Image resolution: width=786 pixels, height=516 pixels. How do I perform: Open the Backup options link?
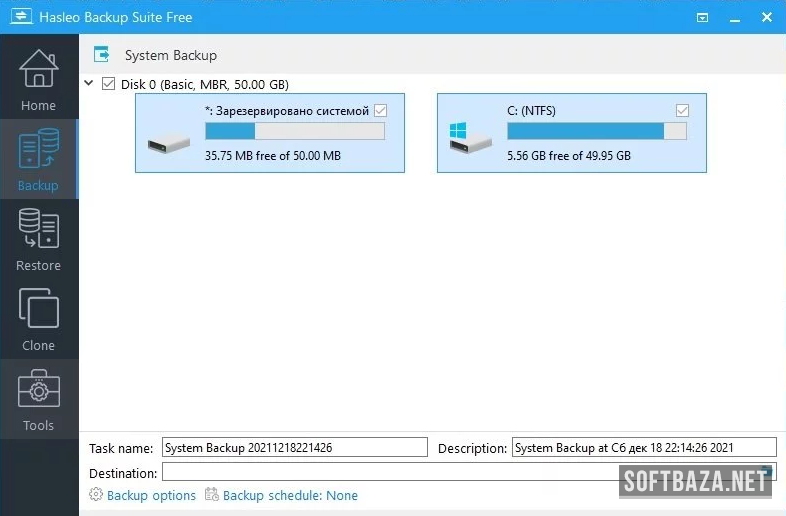click(x=151, y=495)
